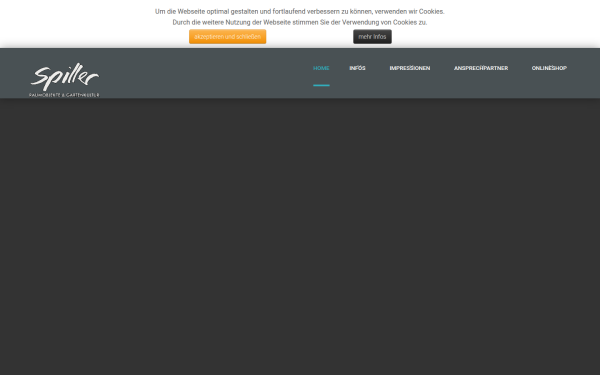Image resolution: width=600 pixels, height=375 pixels.
Task: Select the HOME menu item
Action: click(x=321, y=68)
